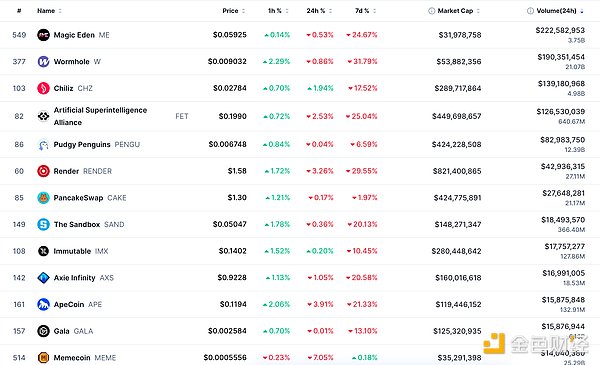Click the Immutable coin logo

pos(43,251)
